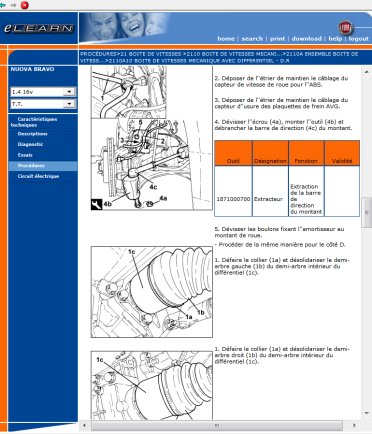Click the green back arrow icon
372x434 pixels.
[3, 5]
